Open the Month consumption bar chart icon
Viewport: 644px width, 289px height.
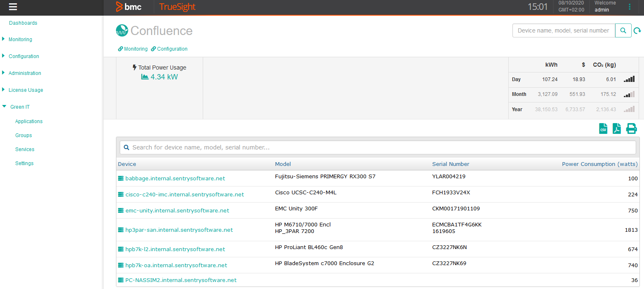pyautogui.click(x=628, y=94)
